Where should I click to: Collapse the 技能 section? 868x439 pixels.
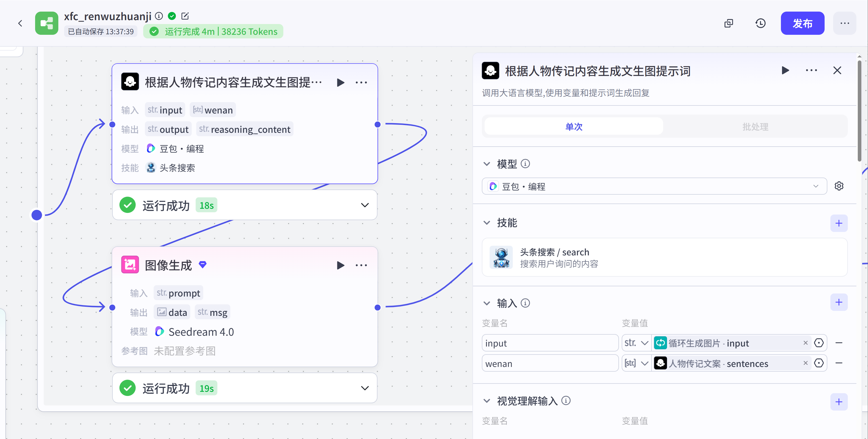[487, 223]
